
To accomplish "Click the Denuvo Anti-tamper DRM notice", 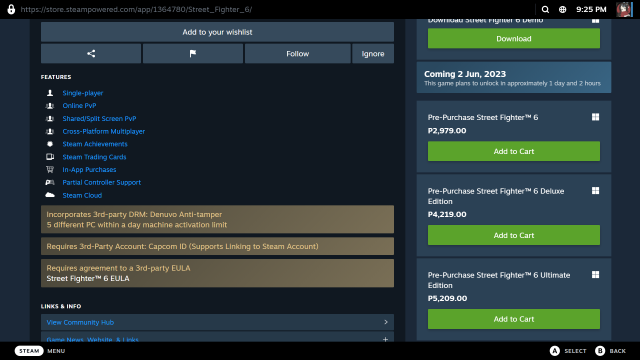I will coord(217,219).
